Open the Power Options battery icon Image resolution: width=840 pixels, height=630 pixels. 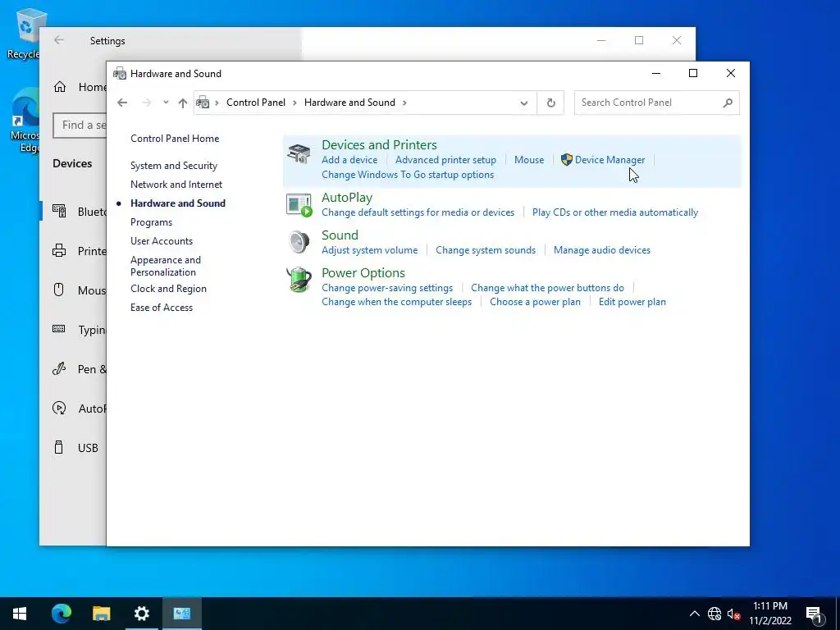point(299,280)
